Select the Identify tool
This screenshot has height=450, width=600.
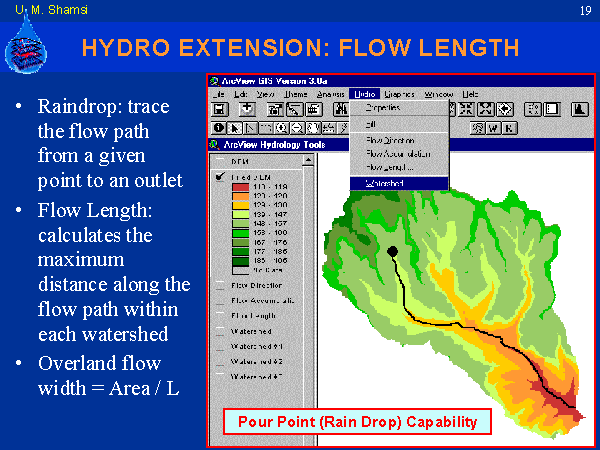[x=218, y=127]
